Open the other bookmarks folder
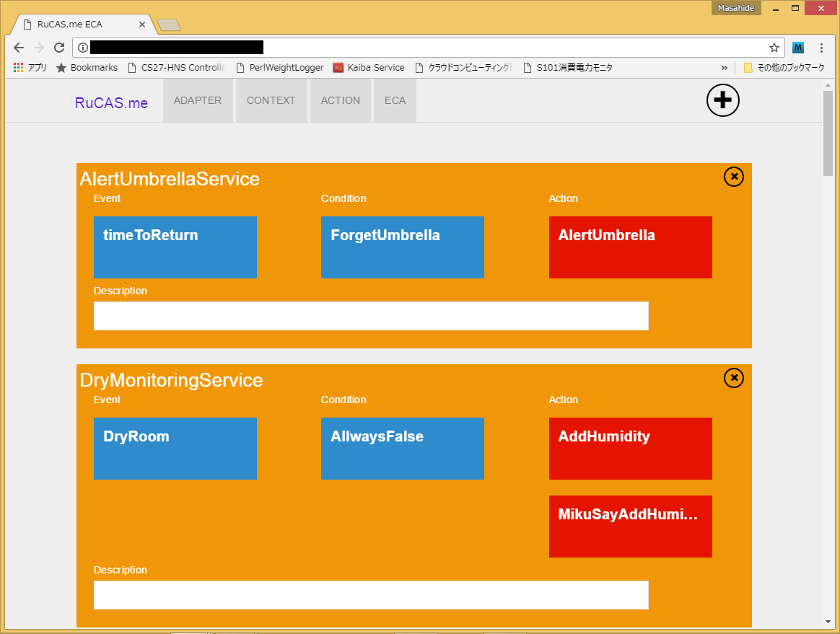The image size is (840, 634). point(783,67)
